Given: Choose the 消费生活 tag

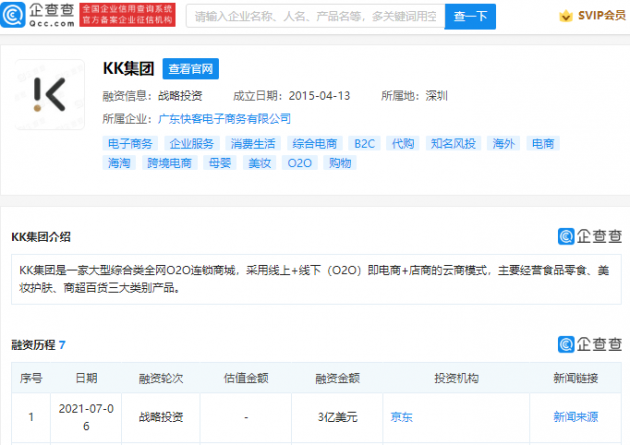Looking at the screenshot, I should pyautogui.click(x=253, y=144).
